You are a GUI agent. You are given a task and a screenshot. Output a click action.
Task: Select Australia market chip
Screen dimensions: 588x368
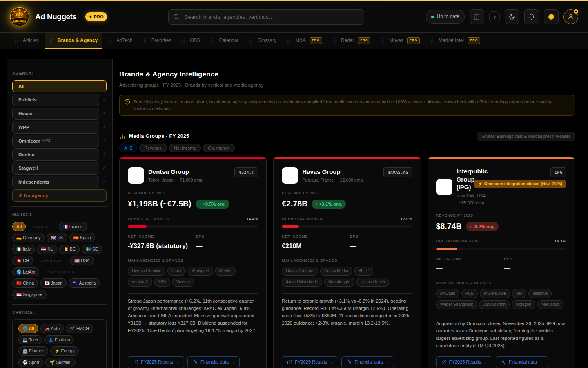(x=84, y=283)
